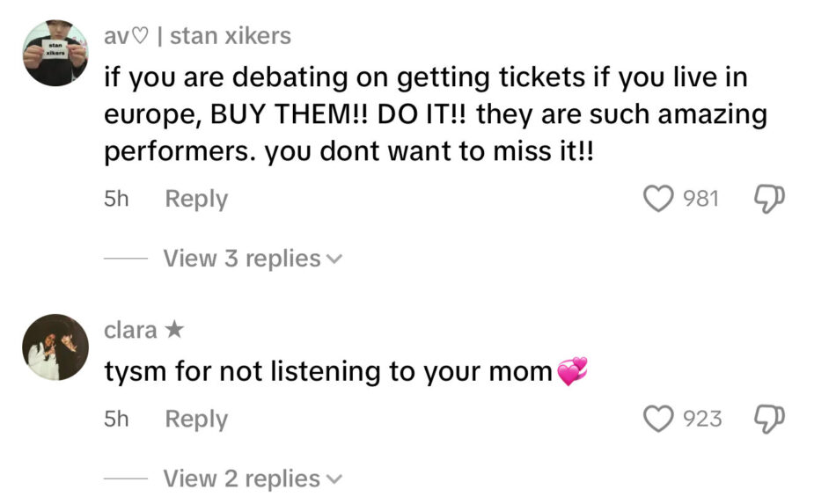Click the chevron next to View 3 replies
Viewport: 814px width, 504px height.
click(334, 259)
